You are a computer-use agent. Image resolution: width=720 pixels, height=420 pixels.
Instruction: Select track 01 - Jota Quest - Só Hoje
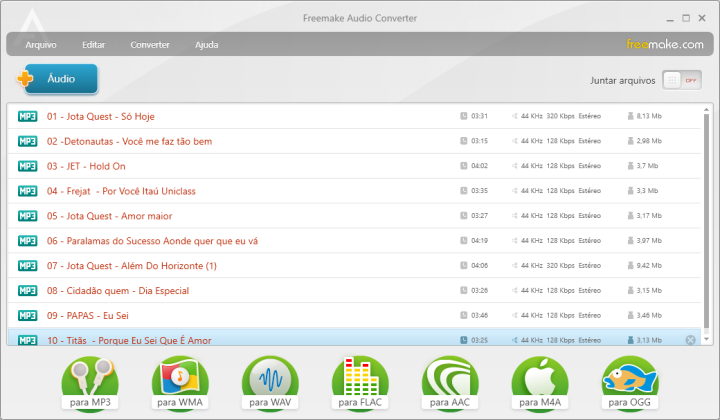click(x=354, y=117)
